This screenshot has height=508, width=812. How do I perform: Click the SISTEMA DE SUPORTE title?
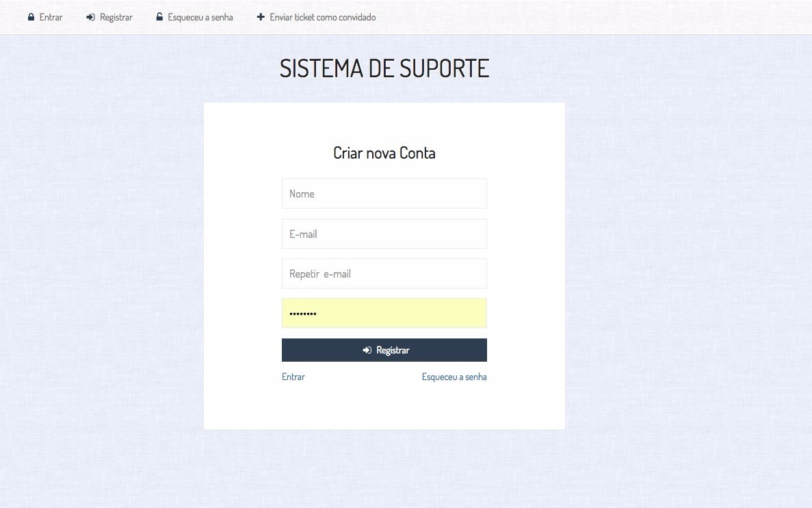point(384,68)
